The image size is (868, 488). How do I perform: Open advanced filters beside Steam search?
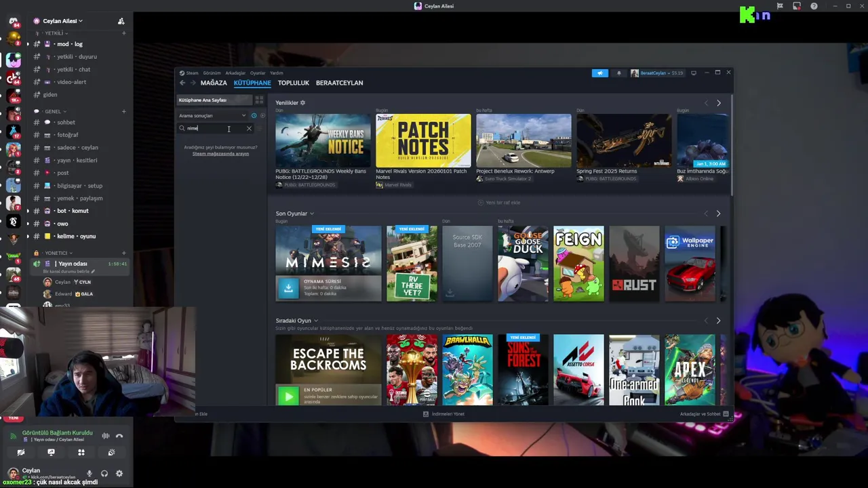(259, 128)
